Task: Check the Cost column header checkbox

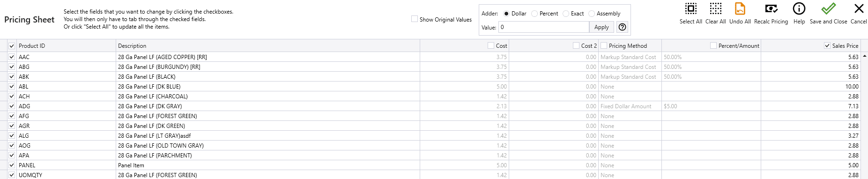Action: (491, 45)
